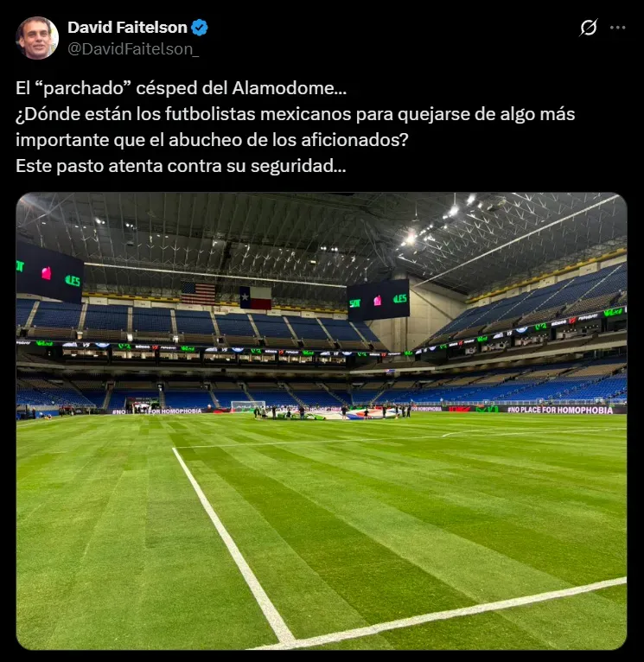Click the word Alamodome in the tweet

(290, 88)
